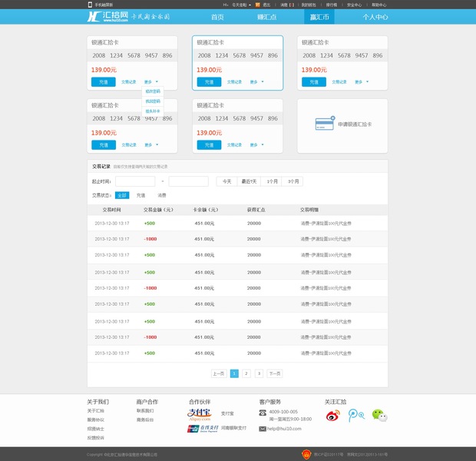This screenshot has height=461, width=476.
Task: Click the orange icon beside 退出
Action: tap(258, 5)
